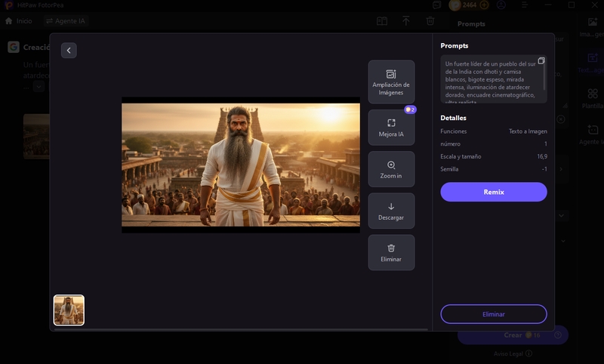Open the Agente IA tab

point(66,21)
